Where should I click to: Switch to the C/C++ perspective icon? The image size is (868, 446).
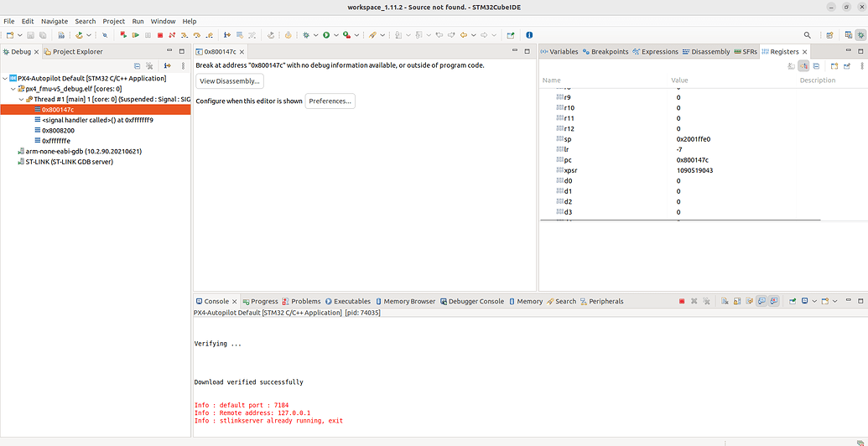click(x=848, y=35)
